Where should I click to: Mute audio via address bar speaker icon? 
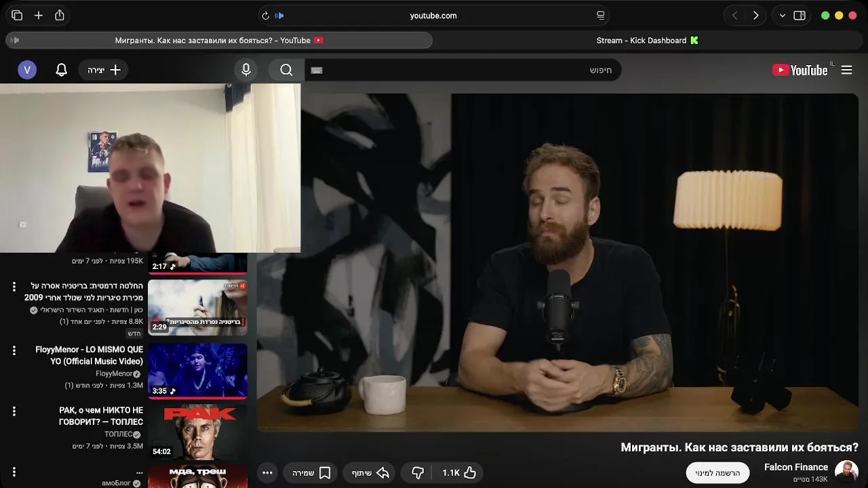pos(279,16)
